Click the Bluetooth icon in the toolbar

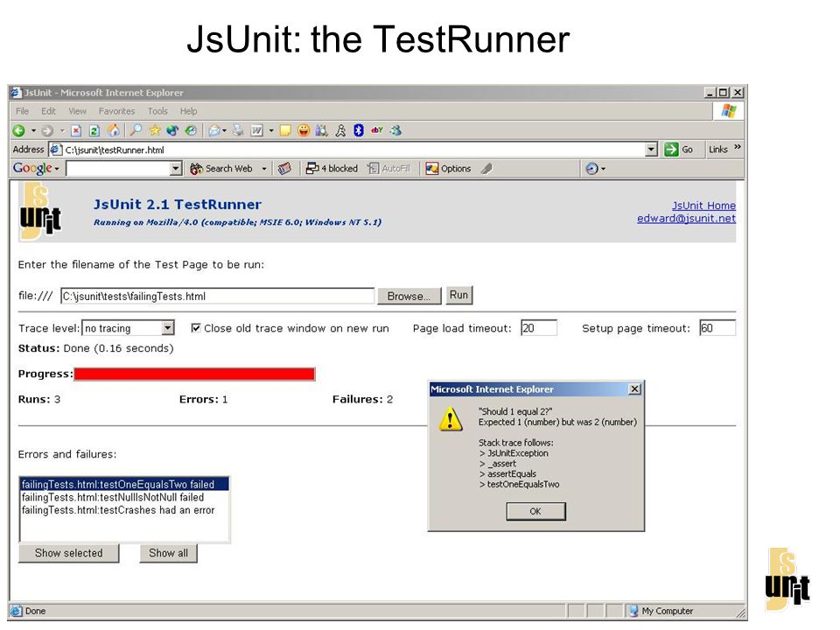pos(359,130)
